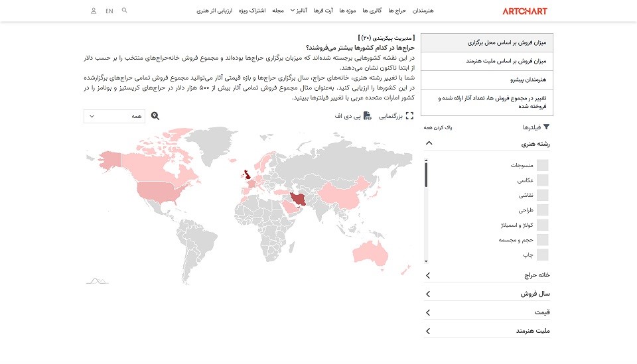
Task: Click the map zoom magnifier icon
Action: [x=155, y=116]
